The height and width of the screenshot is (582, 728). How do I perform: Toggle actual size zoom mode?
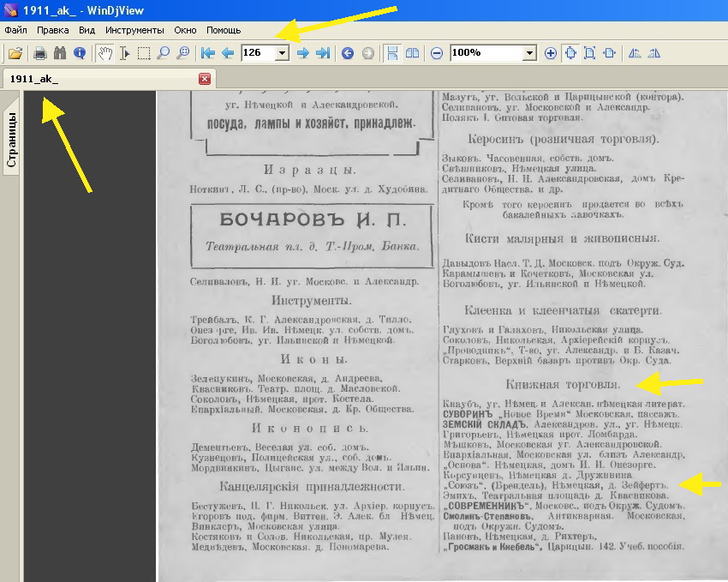tap(570, 53)
